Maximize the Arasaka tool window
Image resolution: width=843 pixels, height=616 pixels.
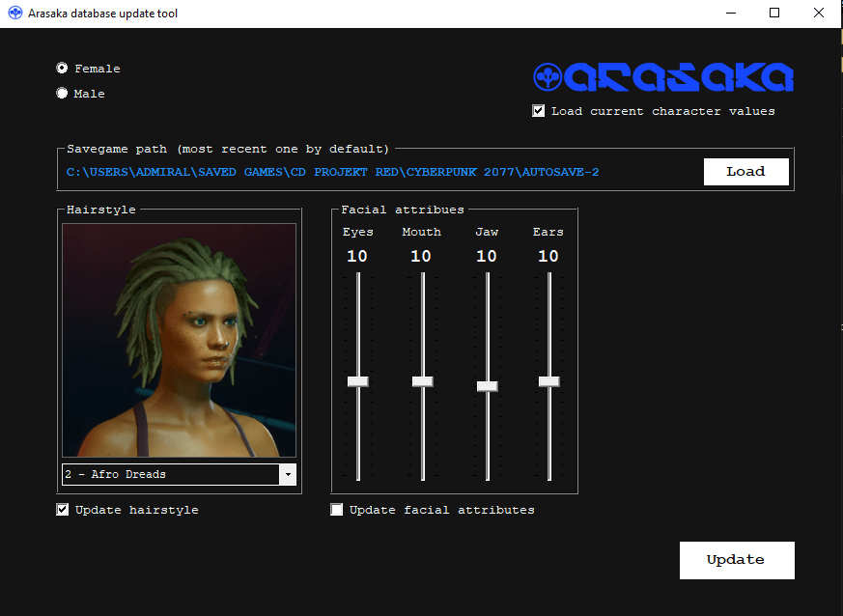tap(773, 14)
